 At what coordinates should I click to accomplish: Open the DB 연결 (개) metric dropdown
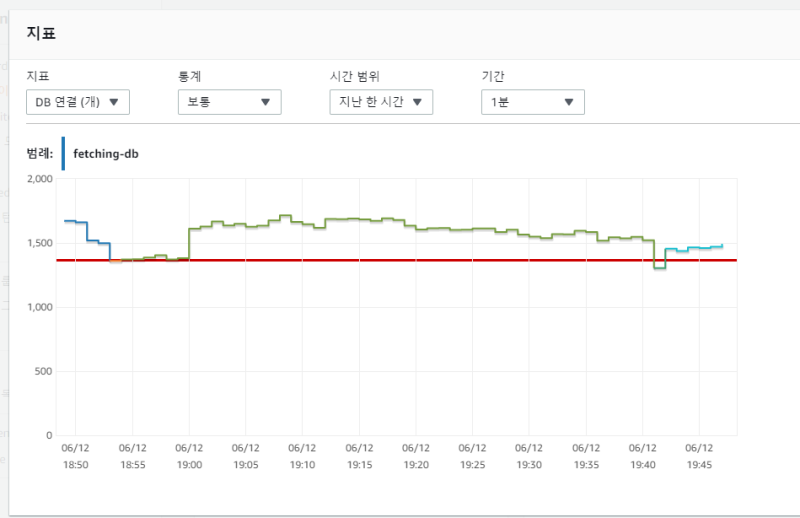tap(78, 102)
